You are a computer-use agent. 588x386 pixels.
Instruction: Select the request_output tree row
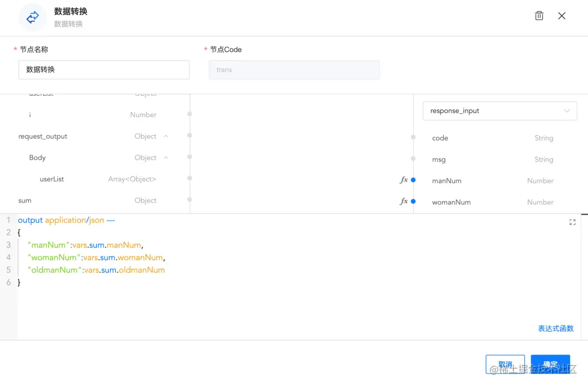pyautogui.click(x=94, y=136)
